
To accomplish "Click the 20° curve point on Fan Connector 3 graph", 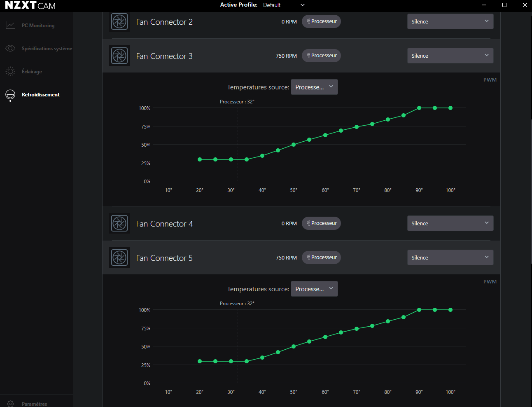I will pyautogui.click(x=200, y=159).
